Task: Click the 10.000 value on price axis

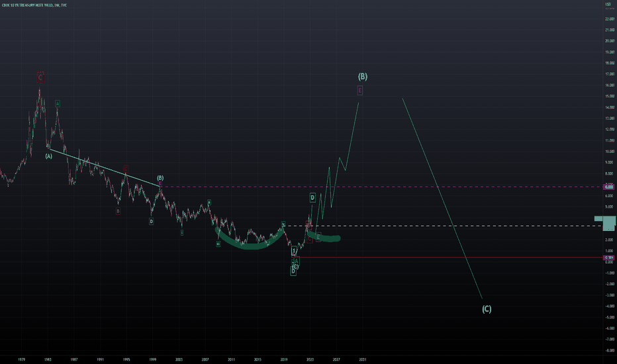Action: pyautogui.click(x=610, y=152)
